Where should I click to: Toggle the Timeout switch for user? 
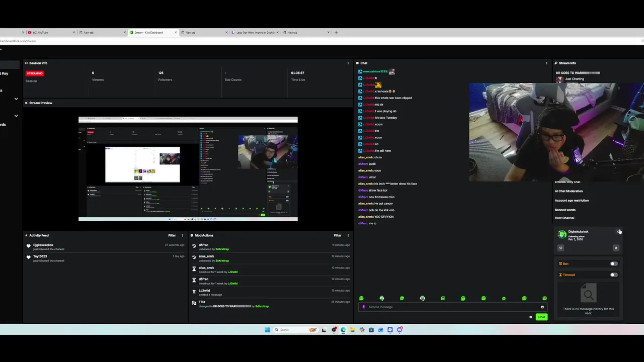point(614,275)
